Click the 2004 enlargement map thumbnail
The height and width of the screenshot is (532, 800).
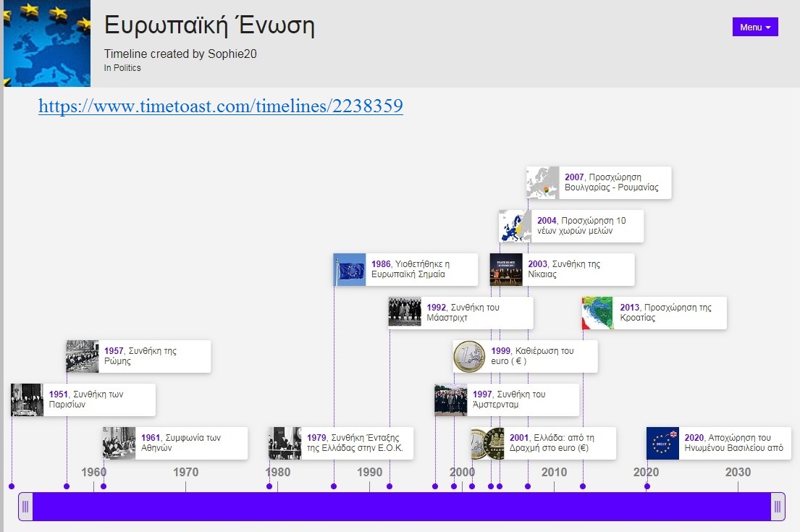(x=515, y=226)
